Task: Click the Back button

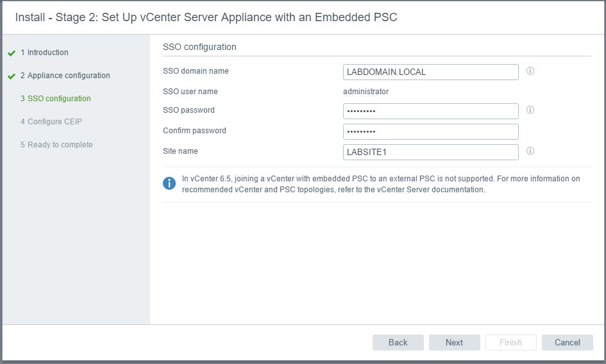Action: (x=398, y=342)
